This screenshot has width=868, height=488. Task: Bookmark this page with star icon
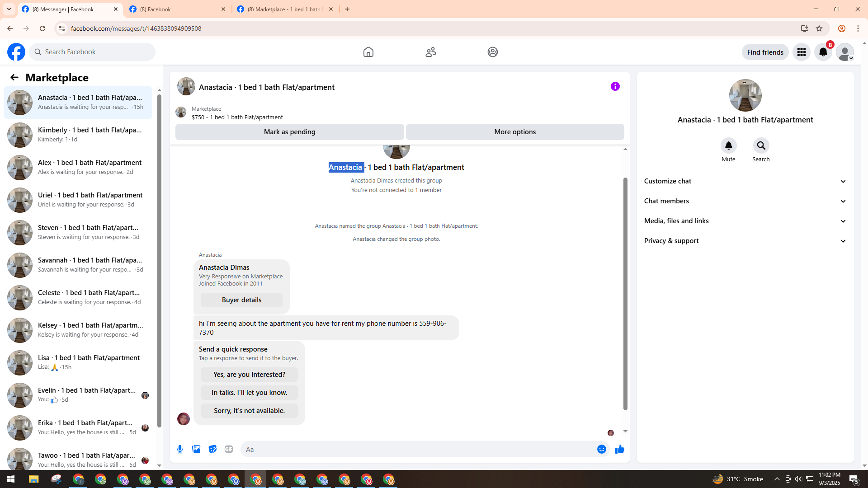click(819, 28)
